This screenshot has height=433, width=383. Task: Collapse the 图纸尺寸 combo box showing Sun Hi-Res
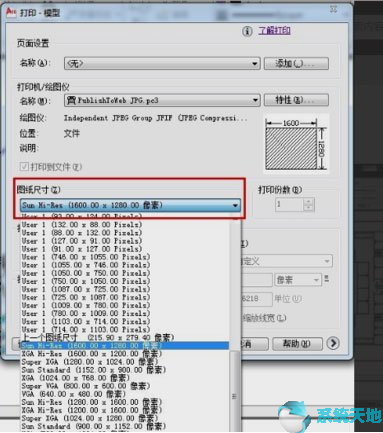pyautogui.click(x=130, y=205)
